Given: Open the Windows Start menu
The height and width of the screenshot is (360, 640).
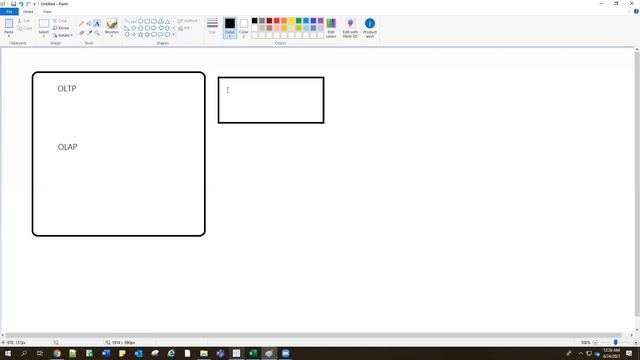Looking at the screenshot, I should point(8,353).
